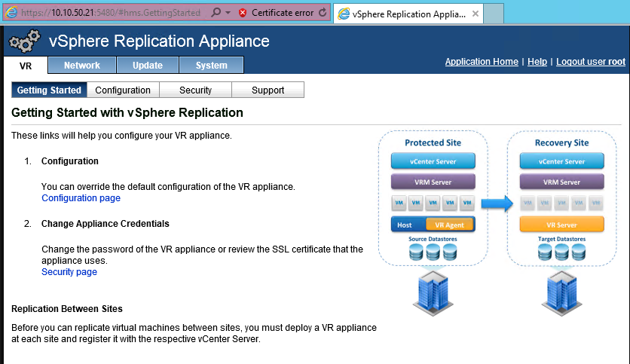This screenshot has height=364, width=630.
Task: Open the address bar search dropdown arrow
Action: click(228, 14)
